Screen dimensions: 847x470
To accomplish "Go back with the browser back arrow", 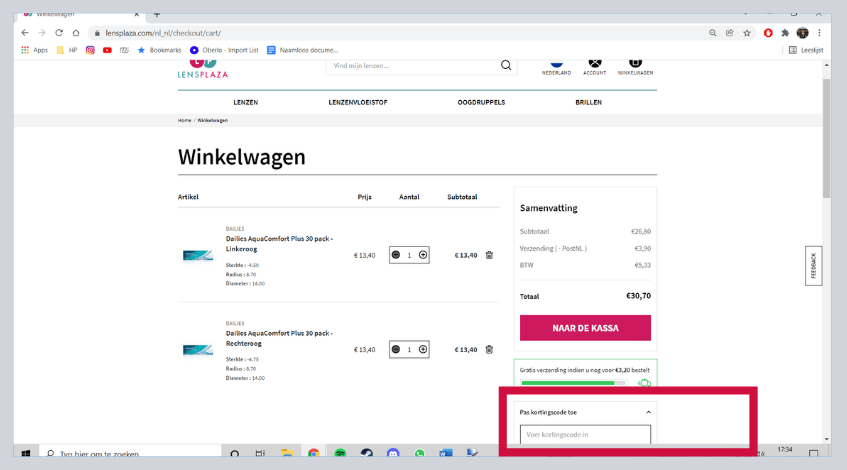I will coord(25,33).
